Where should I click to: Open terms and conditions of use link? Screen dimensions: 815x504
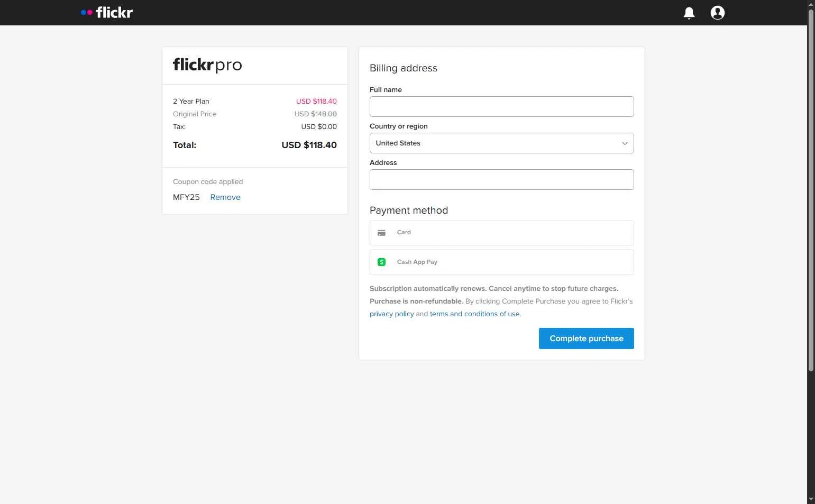pyautogui.click(x=474, y=314)
